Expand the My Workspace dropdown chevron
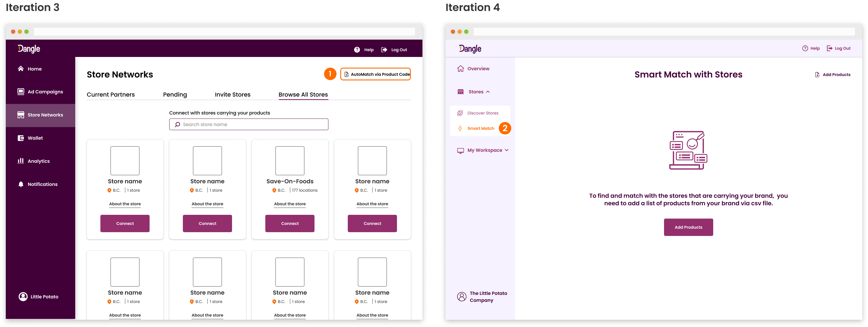Screen dimensions: 868x327 506,150
